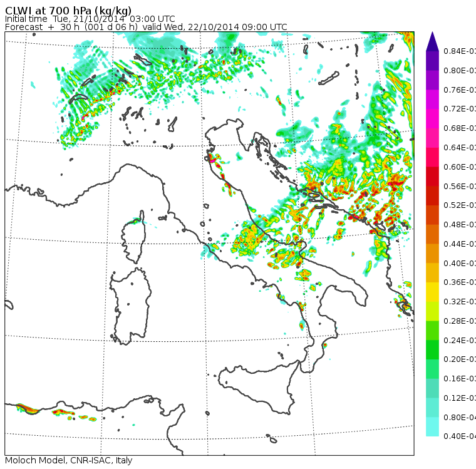476x469 pixels.
Task: Pick the purple swatch between 0.80E-03 and 0.84E-03
Action: click(x=432, y=61)
